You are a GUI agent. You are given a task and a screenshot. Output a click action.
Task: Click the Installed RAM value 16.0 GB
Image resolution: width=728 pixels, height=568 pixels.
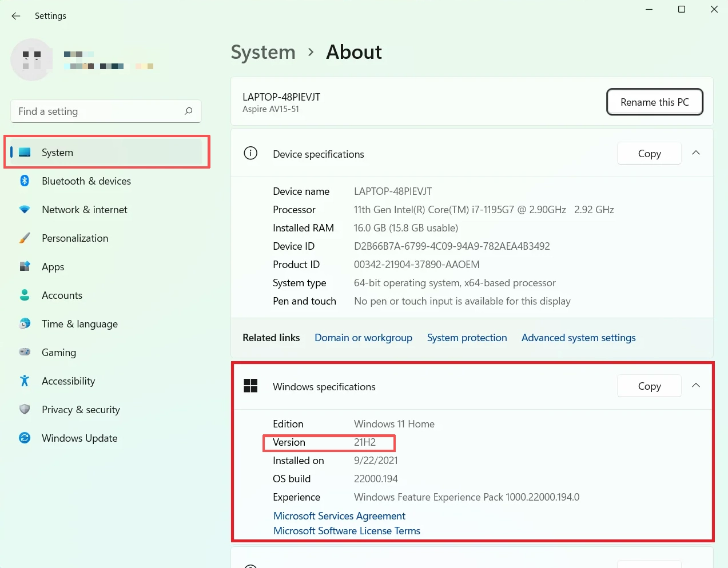tap(406, 228)
